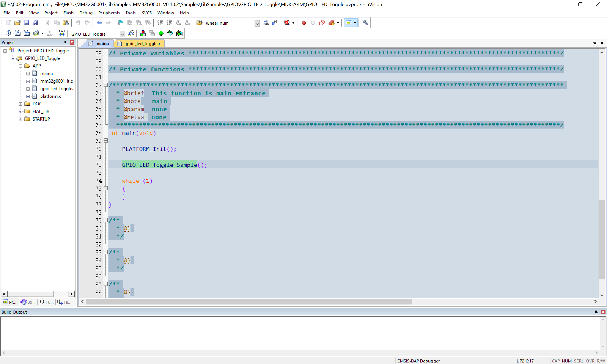The image size is (607, 364).
Task: Click the Save All icon
Action: coord(36,23)
